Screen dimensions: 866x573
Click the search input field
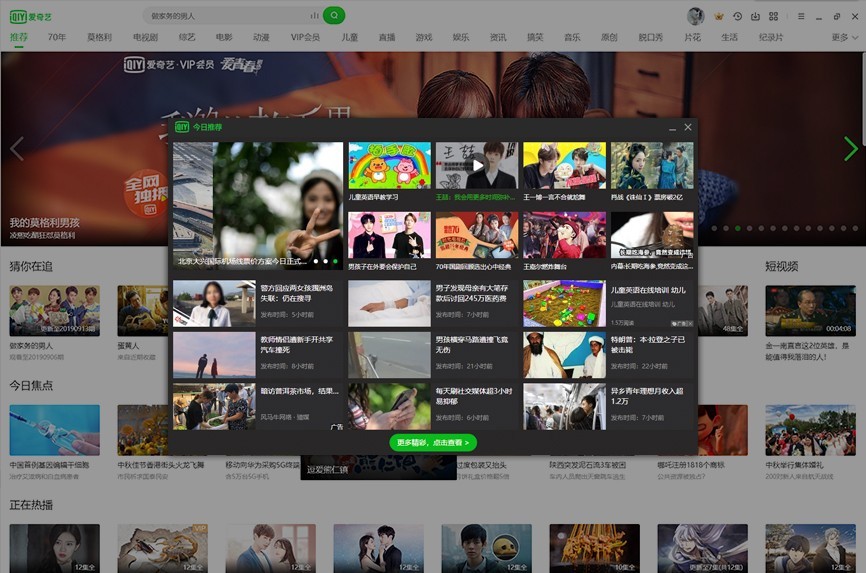pyautogui.click(x=228, y=15)
